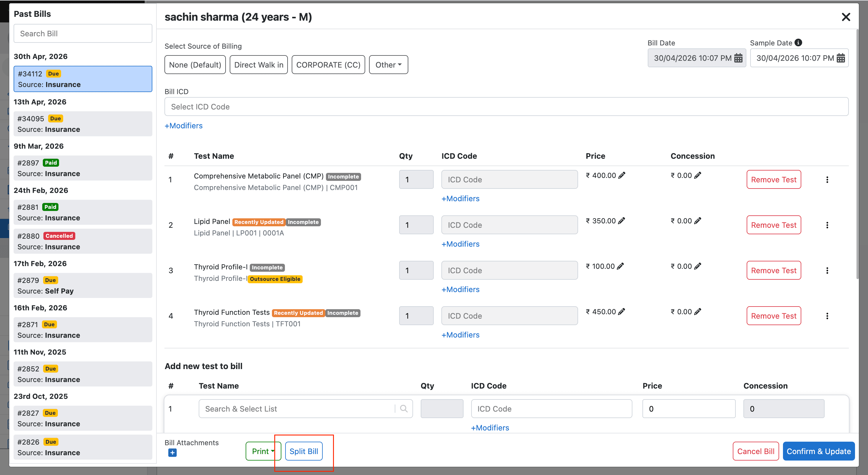Open the Select ICD Code dropdown
This screenshot has width=868, height=475.
point(506,107)
